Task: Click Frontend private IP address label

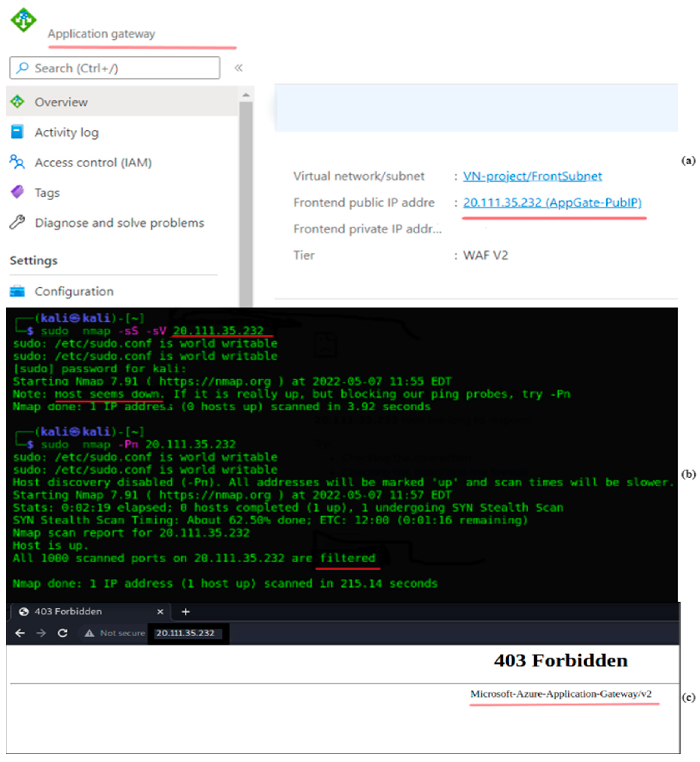Action: coord(367,229)
